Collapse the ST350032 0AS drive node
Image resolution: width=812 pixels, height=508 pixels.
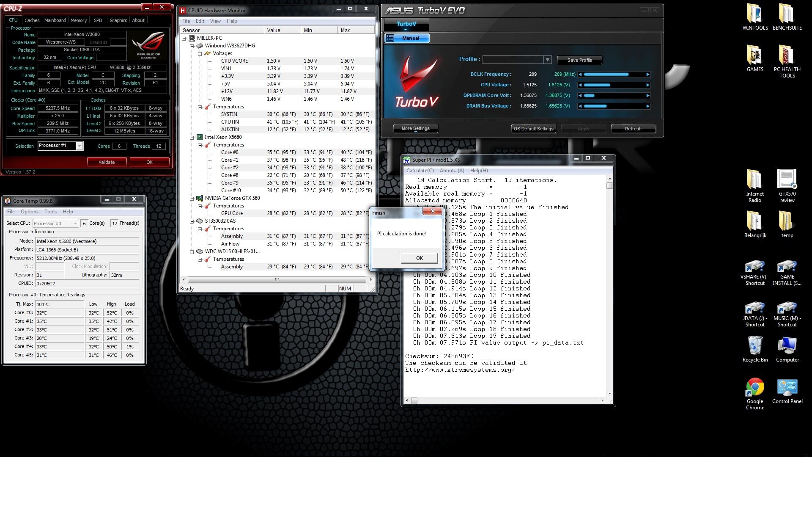(192, 221)
